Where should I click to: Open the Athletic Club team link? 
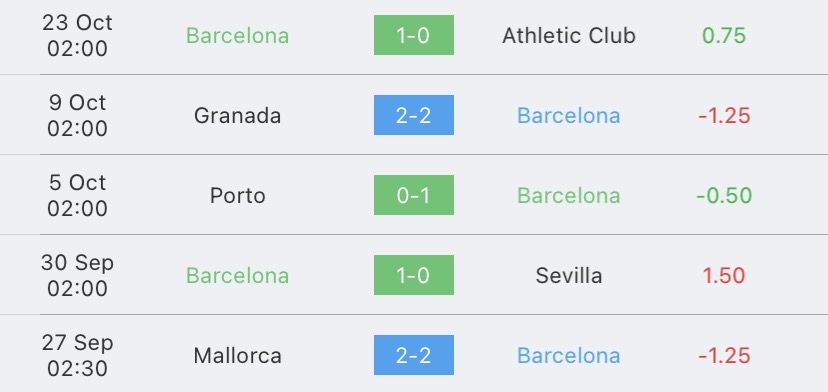569,35
